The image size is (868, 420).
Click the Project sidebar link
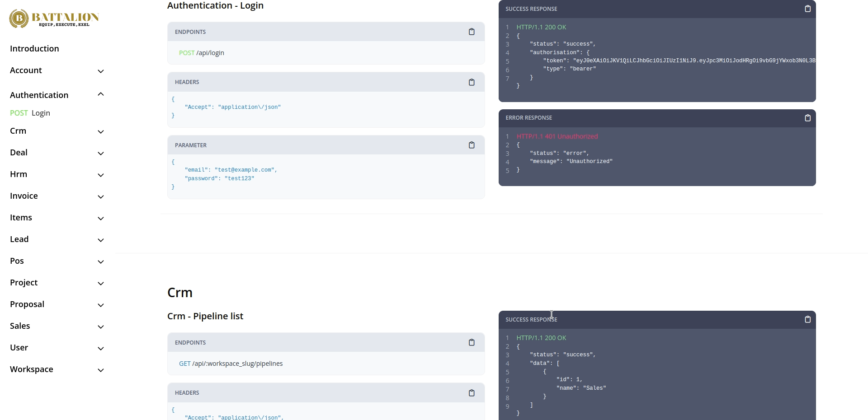pyautogui.click(x=24, y=283)
